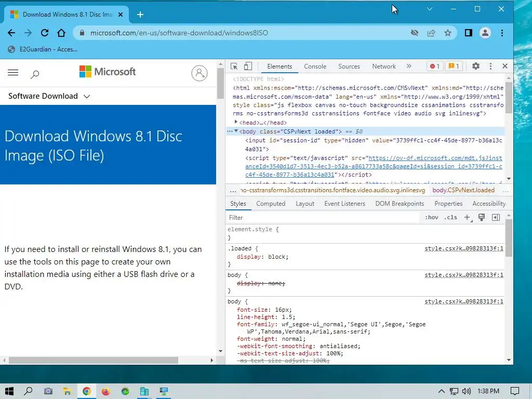Viewport: 532px width, 399px height.
Task: Select the html breadcrumb item
Action: 332,190
